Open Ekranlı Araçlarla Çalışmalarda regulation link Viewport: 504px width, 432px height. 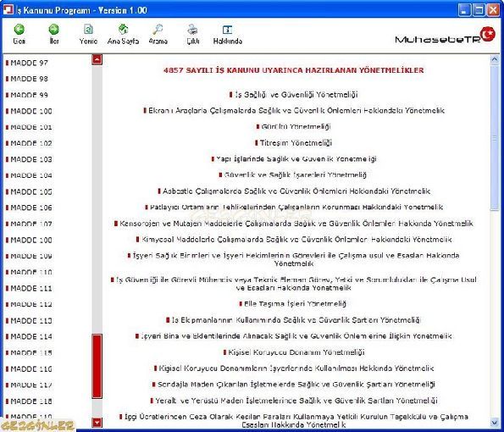coord(296,111)
